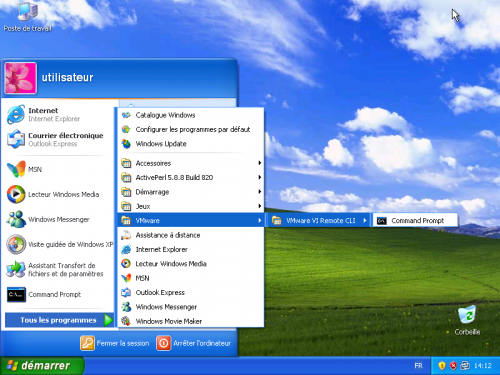Click the Démarrage folder icon
The height and width of the screenshot is (375, 500).
coord(126,192)
